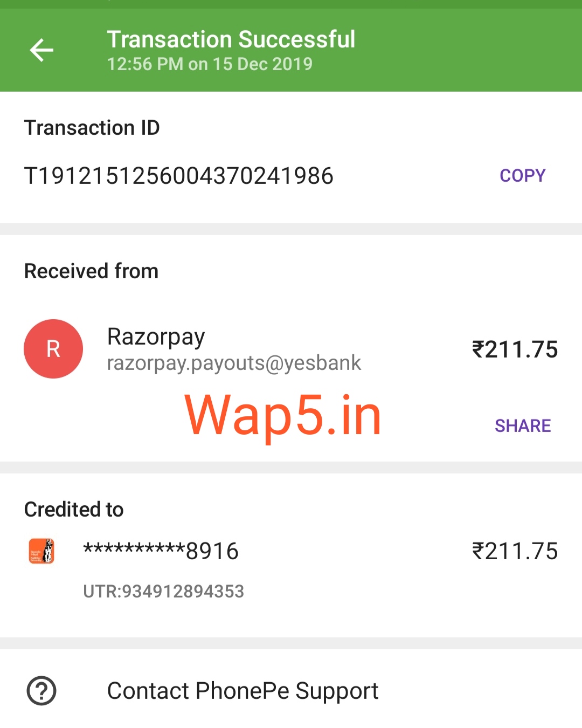The image size is (582, 728).
Task: Tap the credited amount ₹211.75 beside account
Action: (x=515, y=551)
